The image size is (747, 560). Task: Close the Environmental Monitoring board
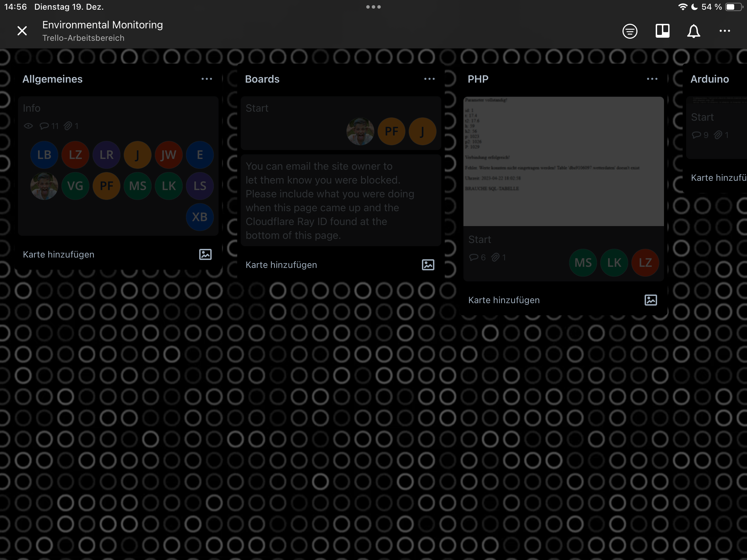(x=22, y=31)
